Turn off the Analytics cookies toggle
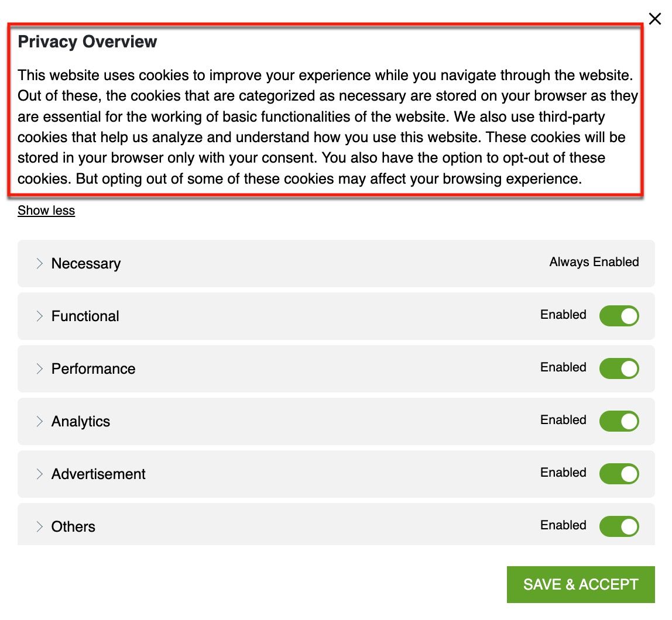The image size is (672, 620). [x=619, y=421]
